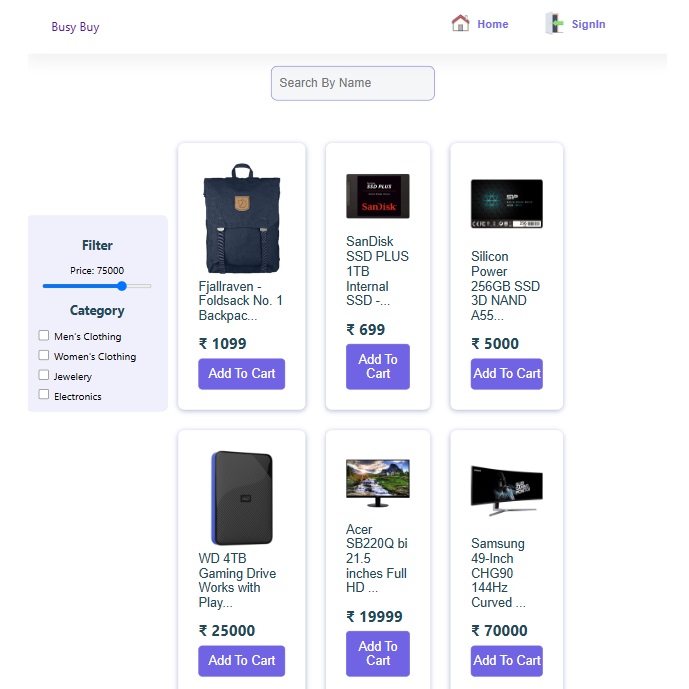
Task: Open the Acer monitor product image
Action: 378,483
